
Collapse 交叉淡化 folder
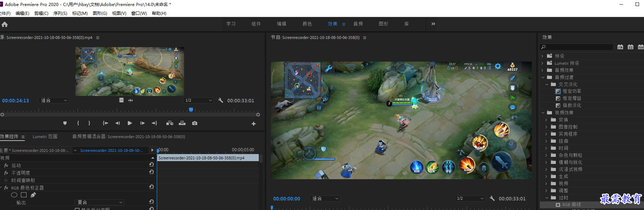pos(547,84)
